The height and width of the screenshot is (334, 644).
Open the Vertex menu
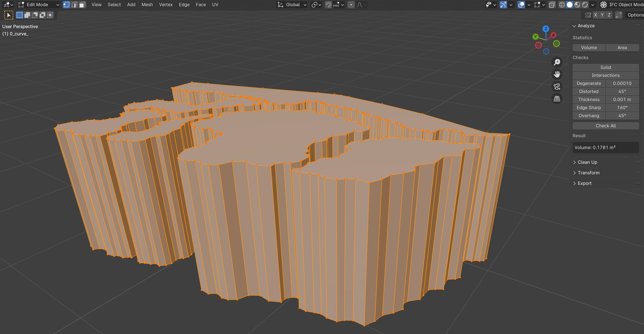[x=166, y=5]
